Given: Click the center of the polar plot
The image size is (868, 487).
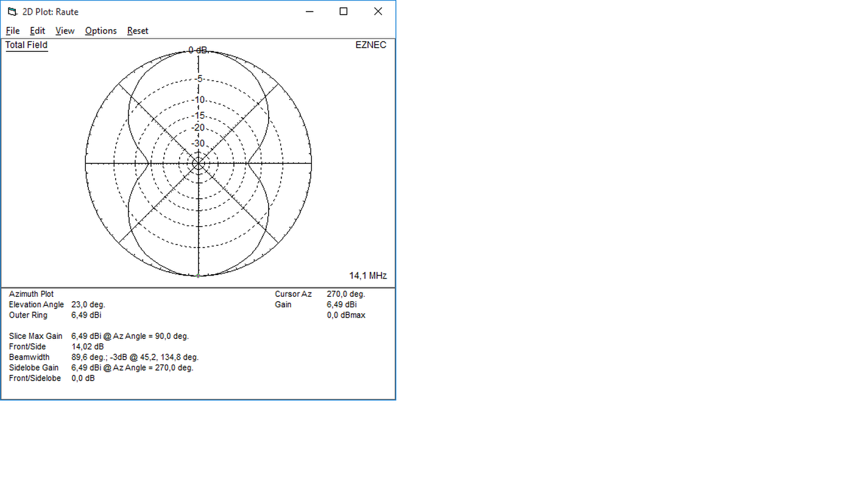Looking at the screenshot, I should [x=198, y=163].
